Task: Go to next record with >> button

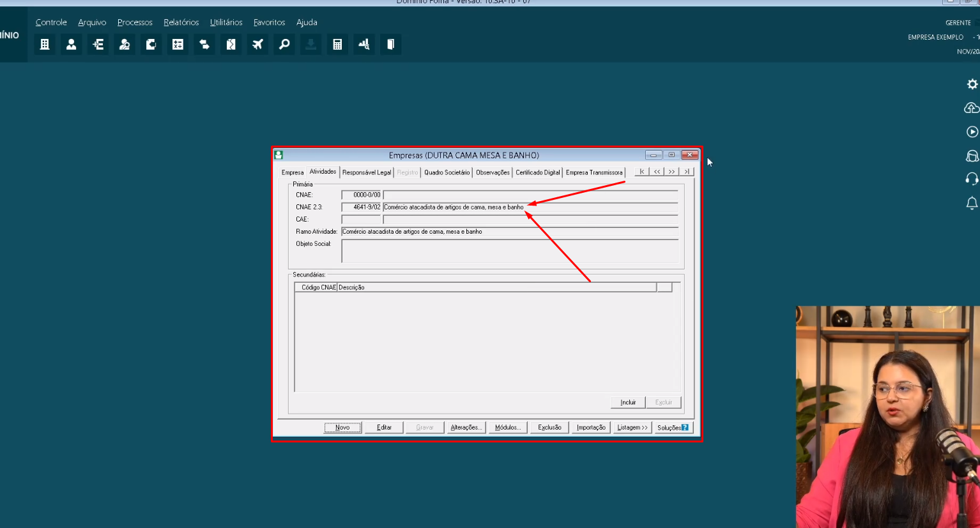Action: pos(671,172)
